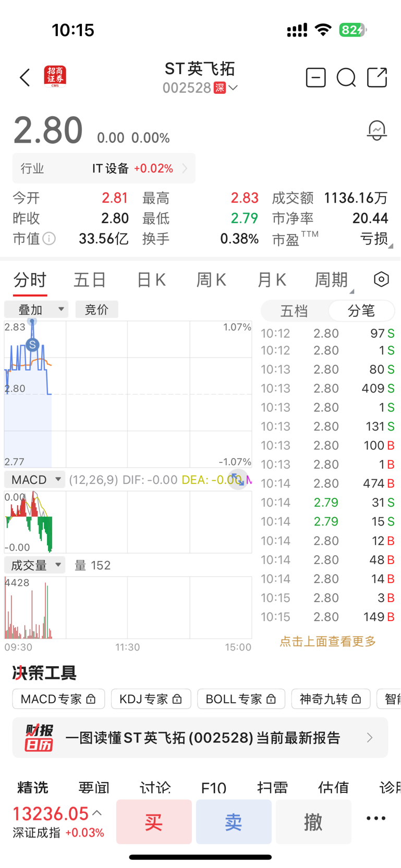The image size is (401, 868).
Task: Open the 财报日历 report chevron
Action: tap(370, 738)
